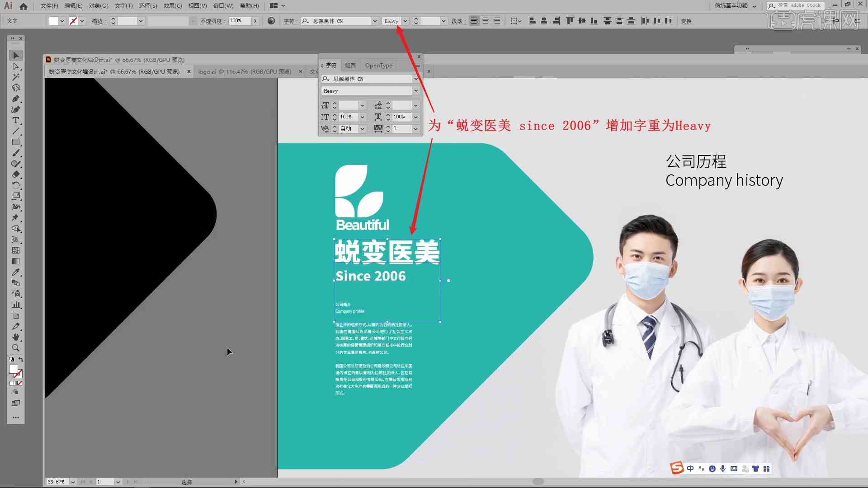Click the white fill color swatch in toolbar
Viewport: 868px width, 488px height.
[x=13, y=369]
